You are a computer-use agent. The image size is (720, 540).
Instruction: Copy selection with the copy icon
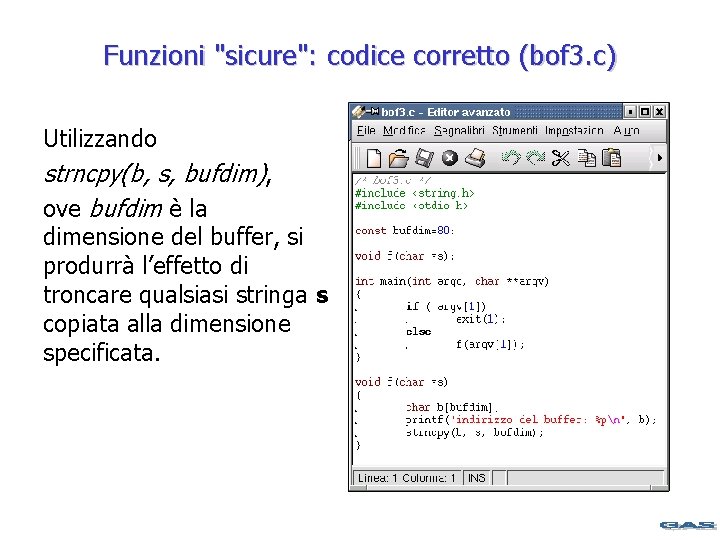tap(586, 158)
